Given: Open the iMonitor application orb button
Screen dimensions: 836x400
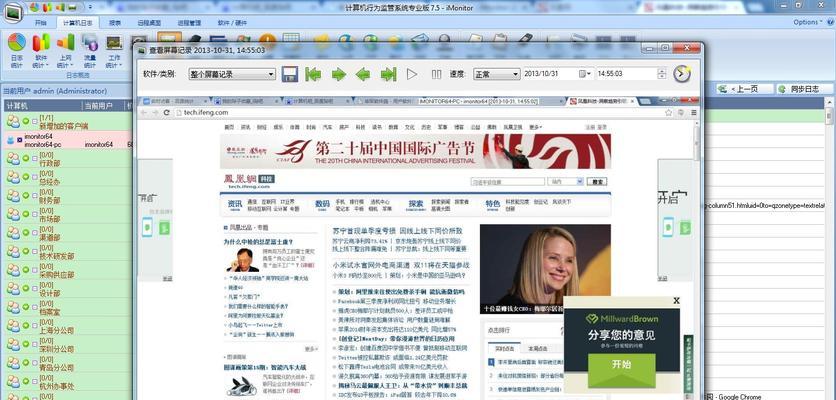Looking at the screenshot, I should point(13,12).
